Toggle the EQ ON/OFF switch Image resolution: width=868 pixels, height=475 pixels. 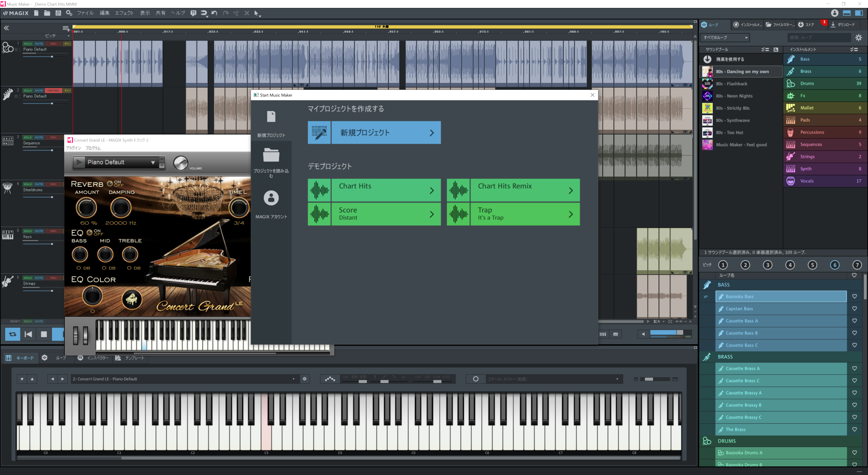(x=90, y=232)
